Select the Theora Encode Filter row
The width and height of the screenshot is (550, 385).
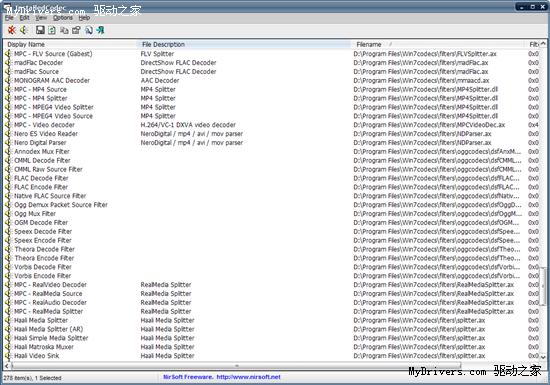pyautogui.click(x=272, y=258)
